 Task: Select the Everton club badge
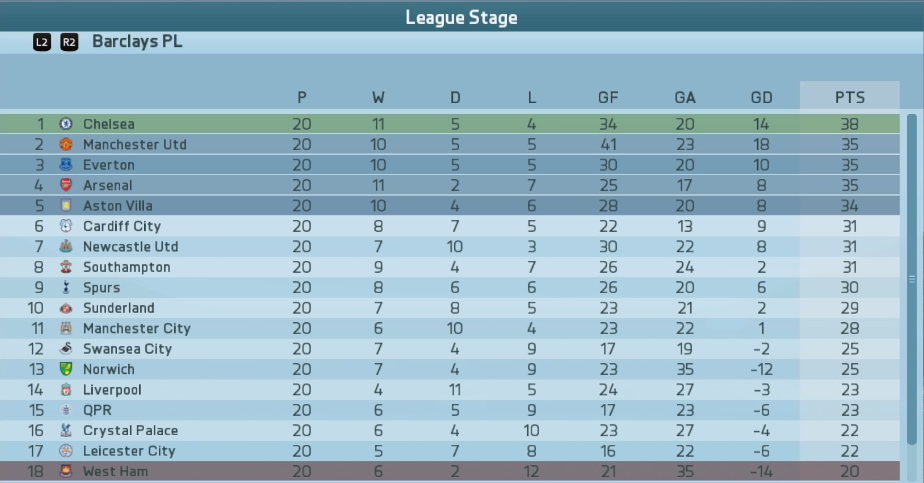pyautogui.click(x=65, y=165)
